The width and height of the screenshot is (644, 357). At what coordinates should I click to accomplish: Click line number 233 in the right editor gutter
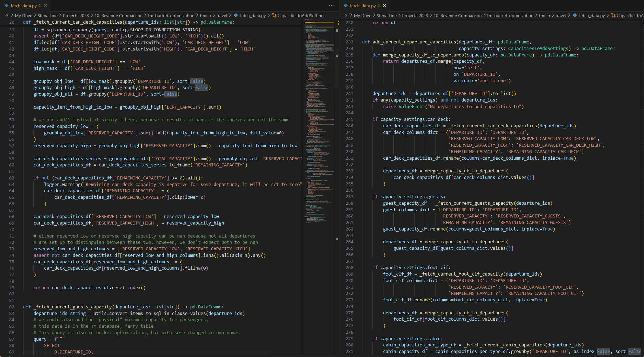[x=349, y=42]
